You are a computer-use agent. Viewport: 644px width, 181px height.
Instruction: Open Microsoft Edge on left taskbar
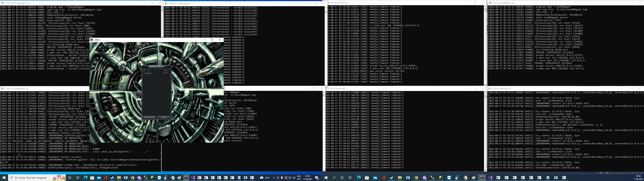tap(86, 178)
